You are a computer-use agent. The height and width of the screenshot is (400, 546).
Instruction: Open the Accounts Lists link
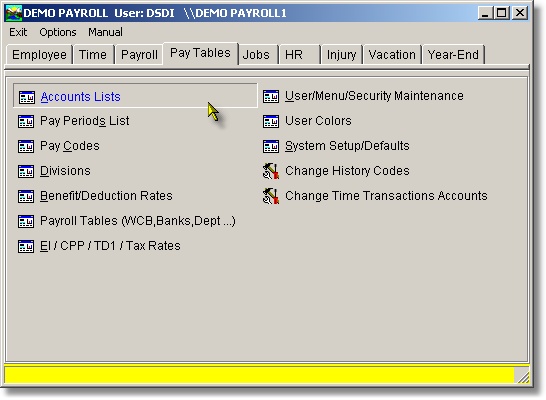tap(80, 97)
